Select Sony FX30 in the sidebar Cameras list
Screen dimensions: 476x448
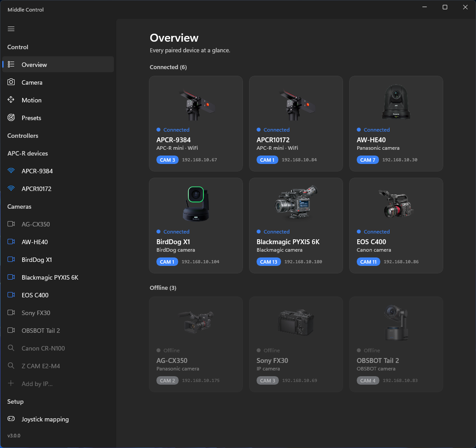[x=58, y=313]
